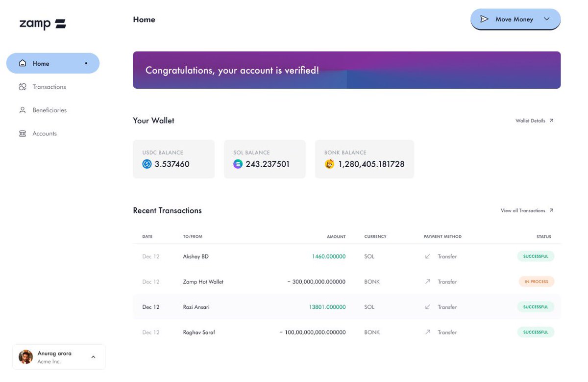Viewport: 588px width, 382px height.
Task: Click the Your Wallet heading
Action: 153,121
